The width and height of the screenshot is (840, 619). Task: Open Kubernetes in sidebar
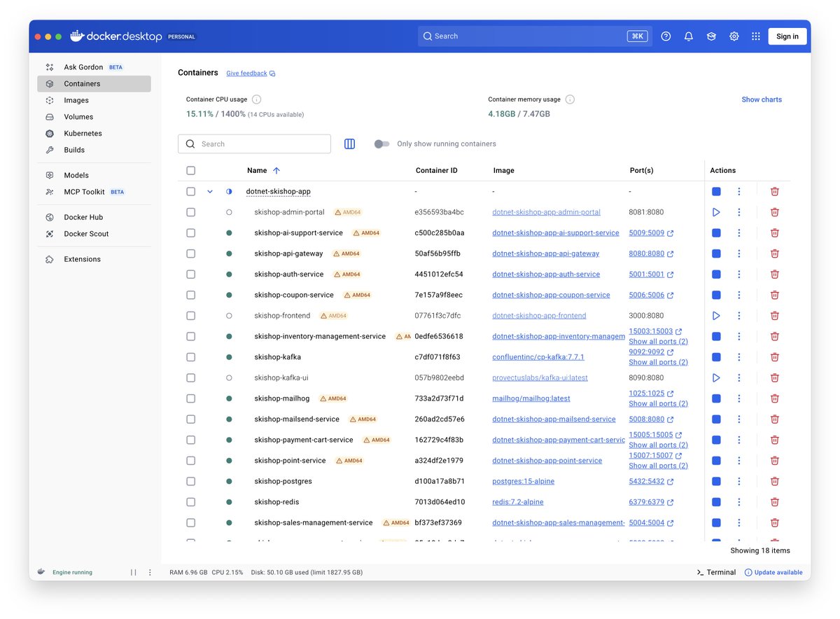(94, 133)
